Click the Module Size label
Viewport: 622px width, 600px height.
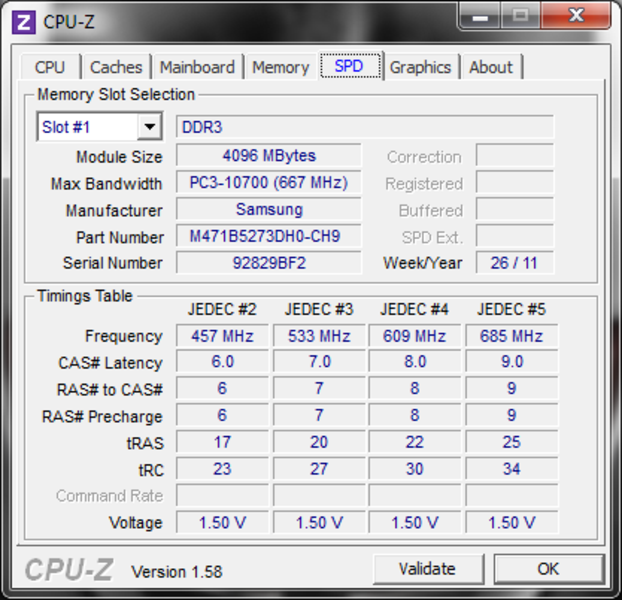coord(119,157)
